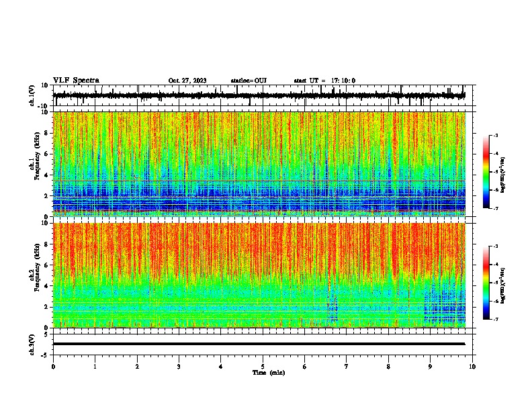Click the "-3" label on ch.1 color bar
Viewport: 532px width, 411px height.
495,135
